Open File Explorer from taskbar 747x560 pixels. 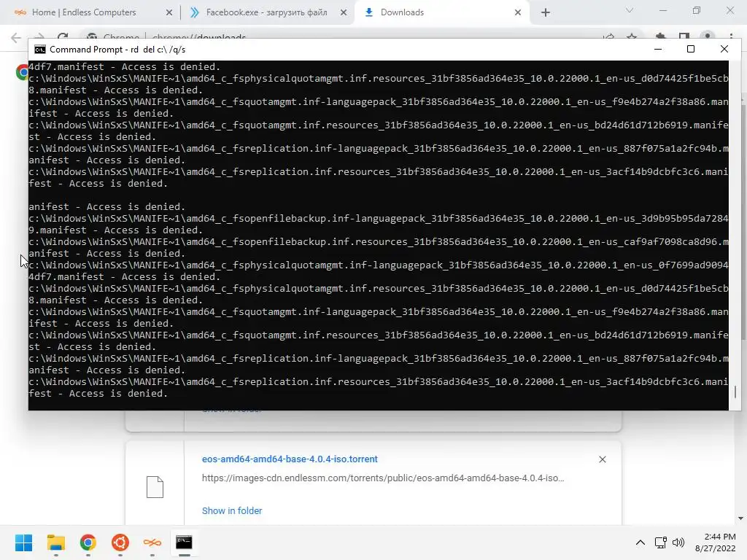56,542
